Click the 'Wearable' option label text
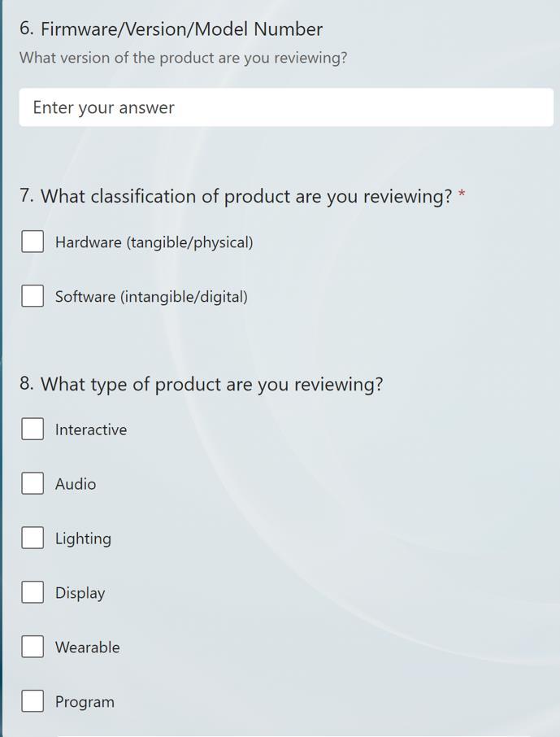Viewport: 560px width, 737px height. point(88,648)
